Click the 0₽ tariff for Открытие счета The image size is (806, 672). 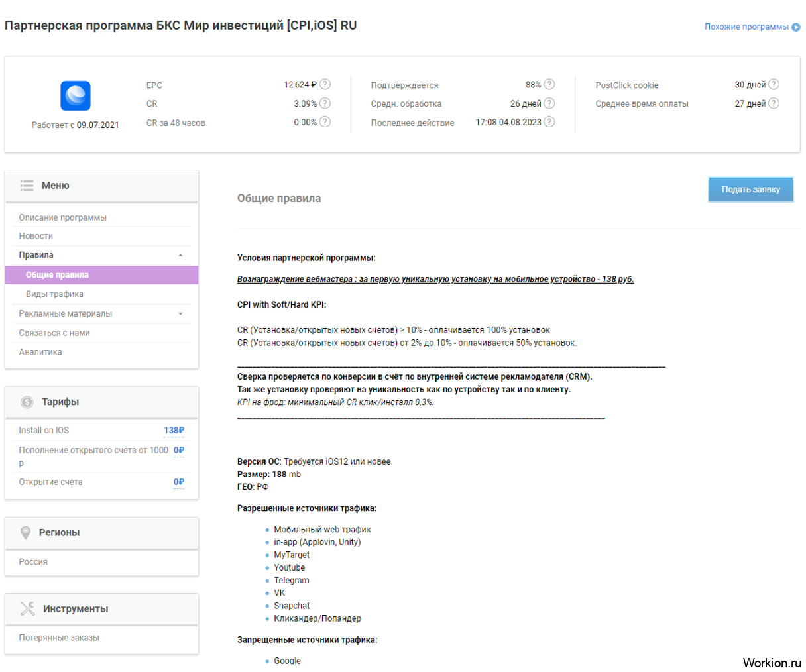tap(179, 482)
